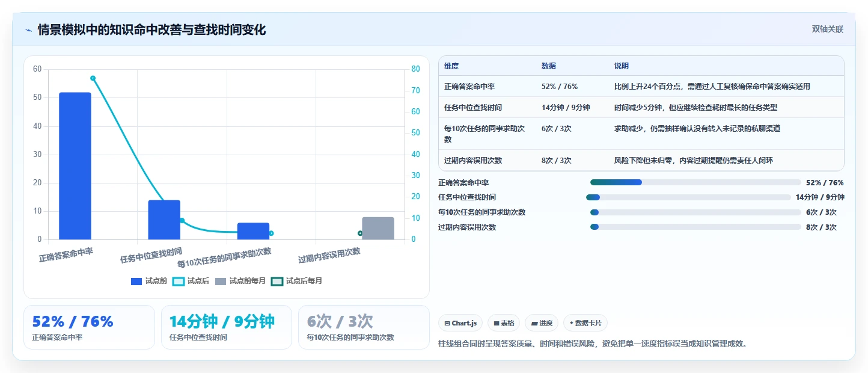Click the lightning icon beside the title

pos(29,30)
